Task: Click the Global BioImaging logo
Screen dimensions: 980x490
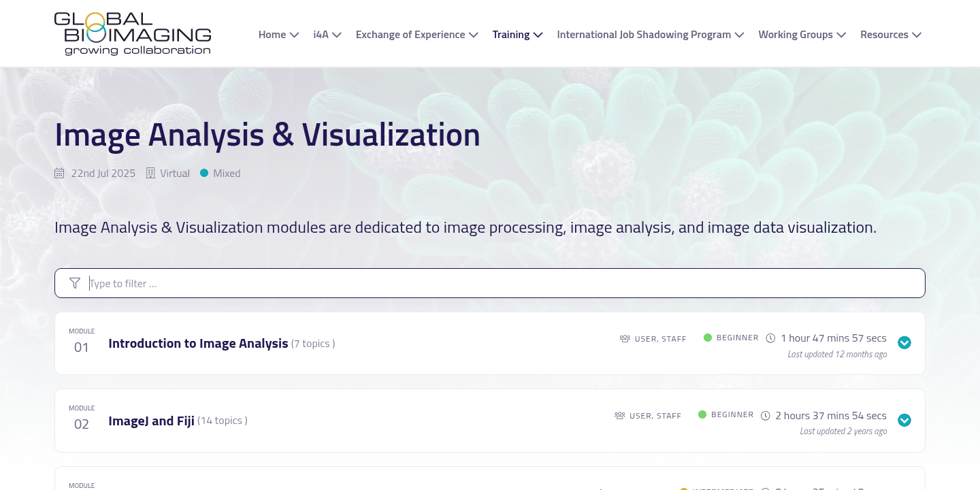Action: (133, 32)
